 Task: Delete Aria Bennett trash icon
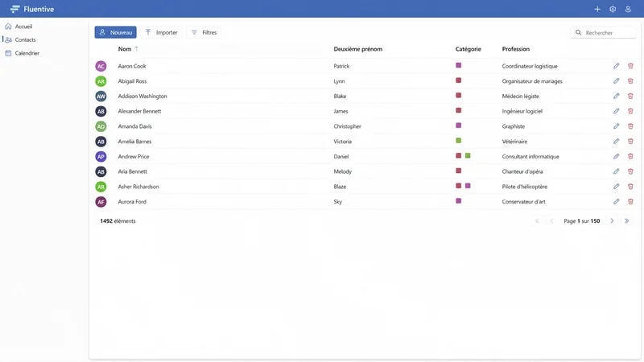[x=630, y=171]
